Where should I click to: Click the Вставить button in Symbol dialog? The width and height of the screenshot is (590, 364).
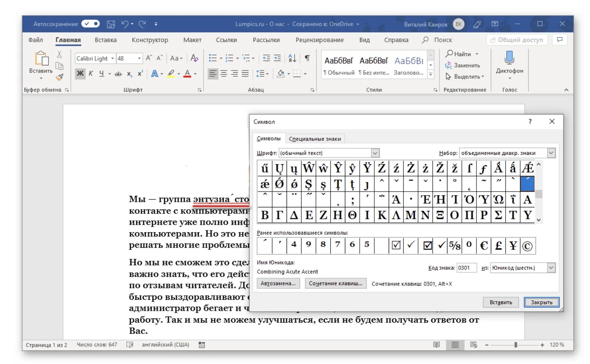[501, 302]
